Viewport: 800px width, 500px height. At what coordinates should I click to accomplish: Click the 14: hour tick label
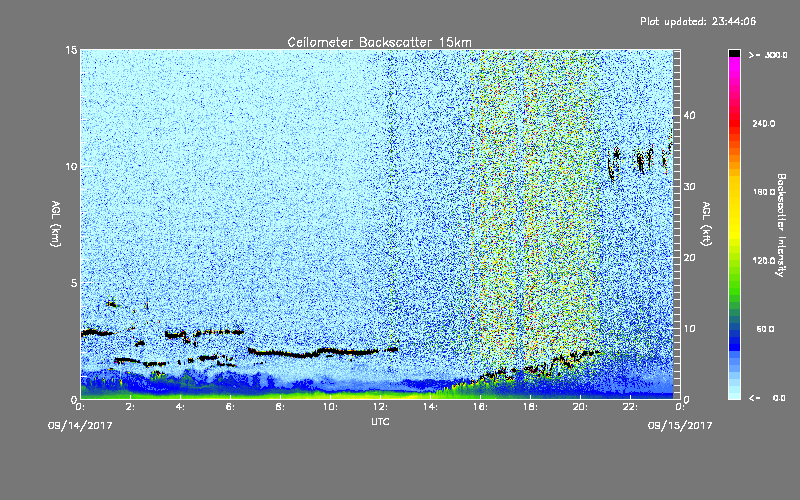(430, 407)
